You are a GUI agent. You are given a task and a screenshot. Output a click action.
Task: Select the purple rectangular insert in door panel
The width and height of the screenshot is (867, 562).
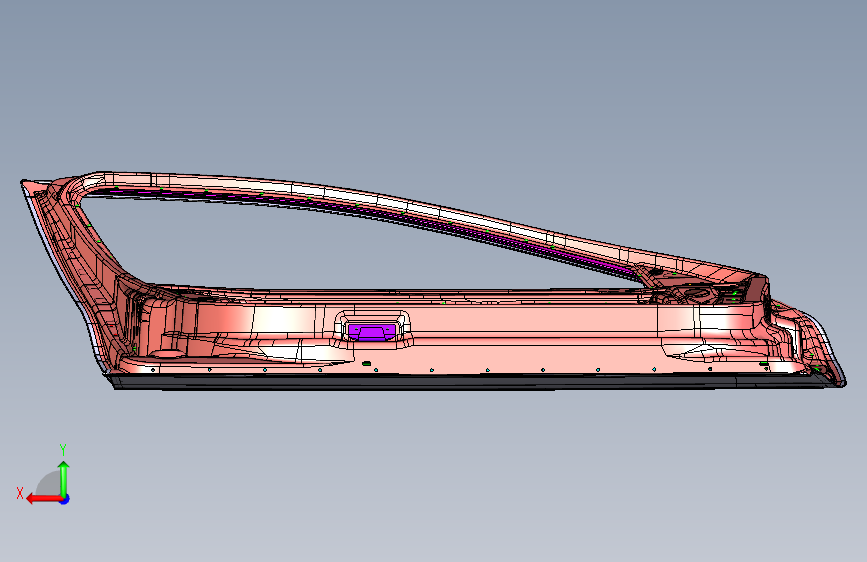tap(372, 332)
